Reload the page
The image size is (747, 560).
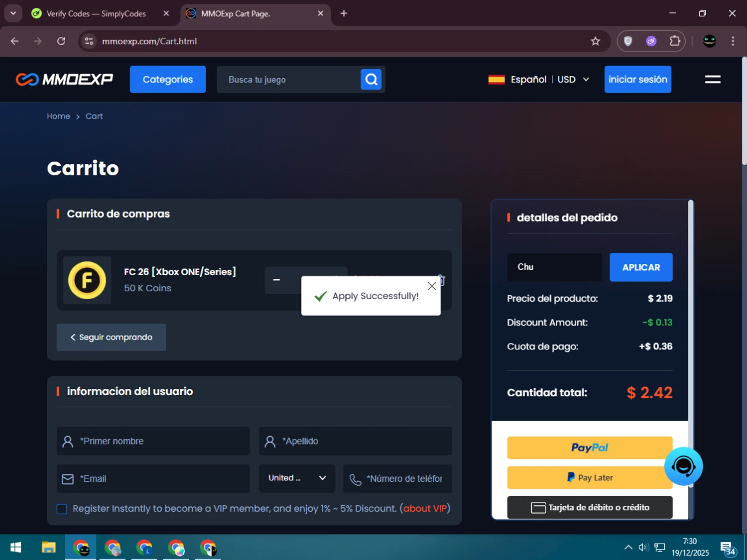point(61,41)
